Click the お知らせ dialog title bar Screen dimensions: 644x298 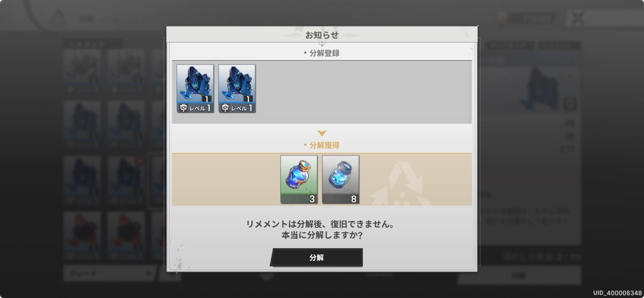[x=322, y=35]
